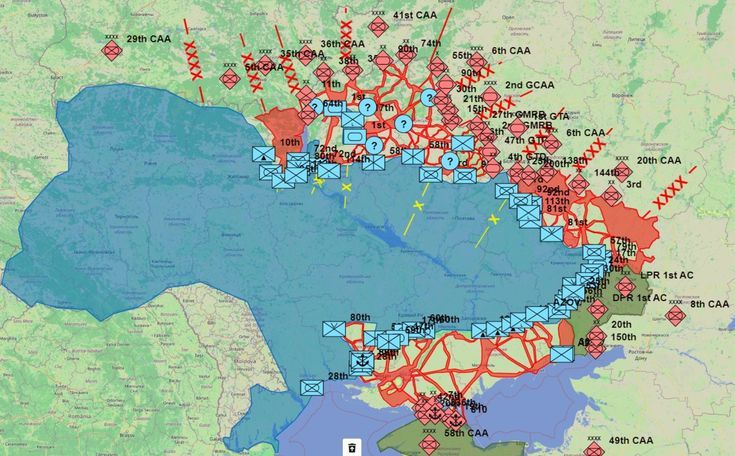This screenshot has height=456, width=735.
Task: Select the blue 80th unit marker
Action: [x=334, y=329]
